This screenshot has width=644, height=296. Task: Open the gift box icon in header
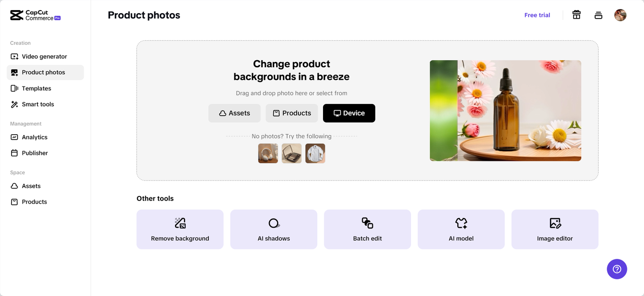tap(577, 15)
